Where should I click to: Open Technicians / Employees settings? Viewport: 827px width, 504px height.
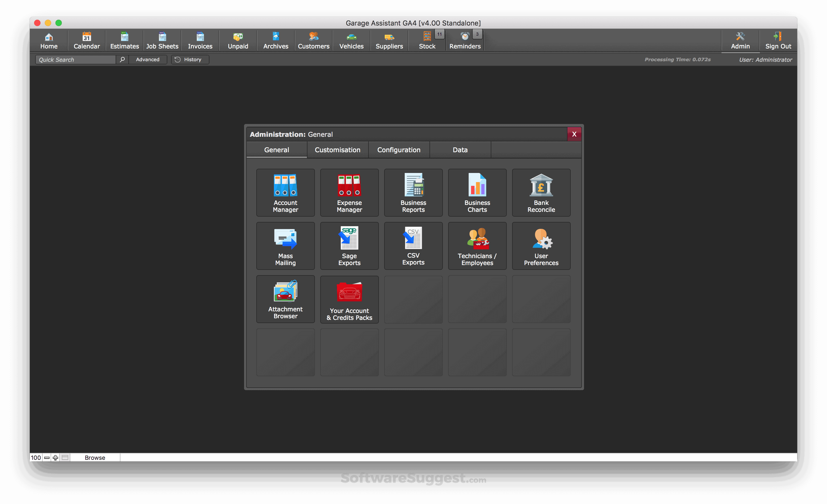tap(477, 246)
